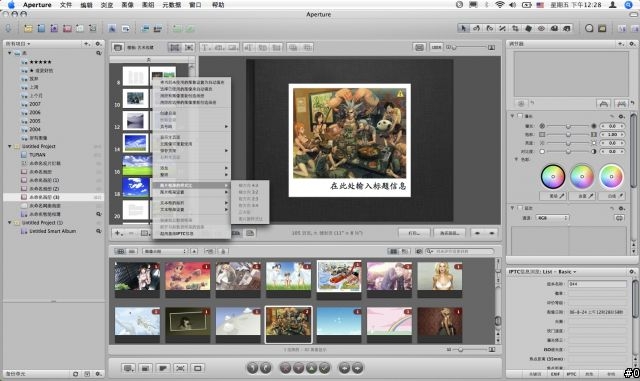Open the IPTC tab at bottom
Viewport: 640px width, 381px height.
(571, 374)
